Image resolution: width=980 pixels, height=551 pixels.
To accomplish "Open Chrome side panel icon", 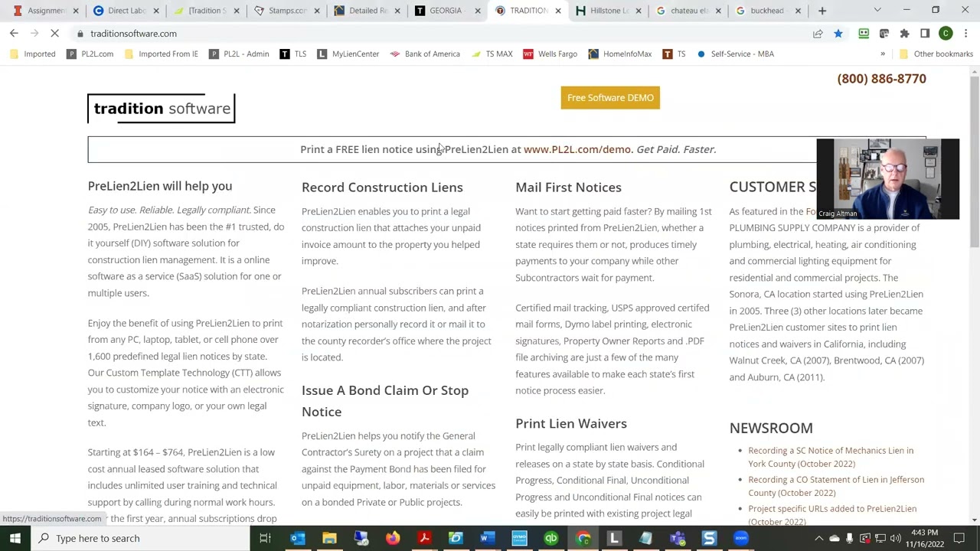I will coord(925,34).
